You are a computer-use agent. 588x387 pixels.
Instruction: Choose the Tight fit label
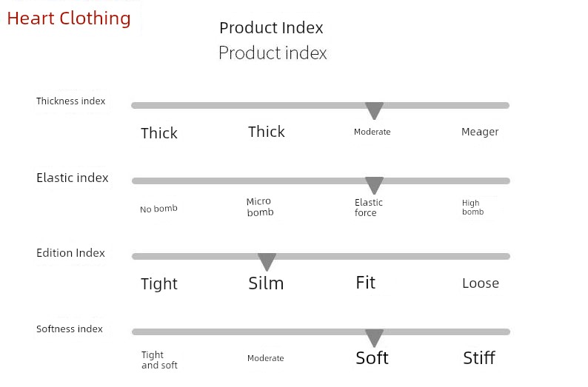[x=159, y=284]
